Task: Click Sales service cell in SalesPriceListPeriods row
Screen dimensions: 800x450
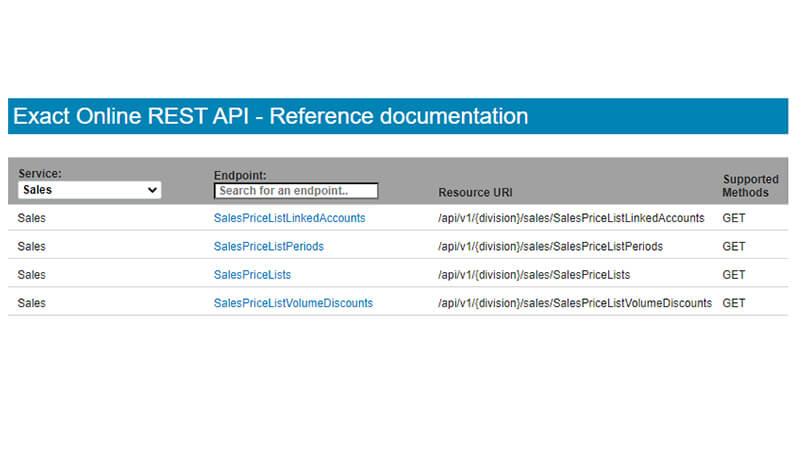Action: tap(32, 246)
